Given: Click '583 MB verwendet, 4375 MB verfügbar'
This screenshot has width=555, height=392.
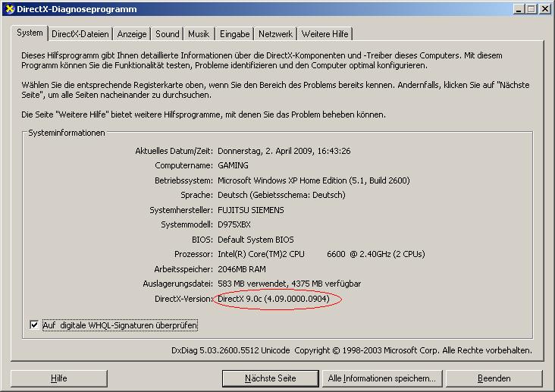Looking at the screenshot, I should coord(289,284).
